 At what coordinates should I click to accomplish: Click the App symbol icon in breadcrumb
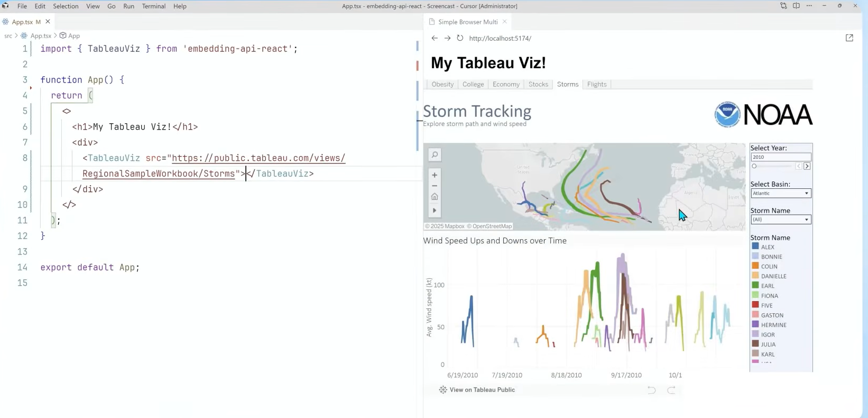63,35
